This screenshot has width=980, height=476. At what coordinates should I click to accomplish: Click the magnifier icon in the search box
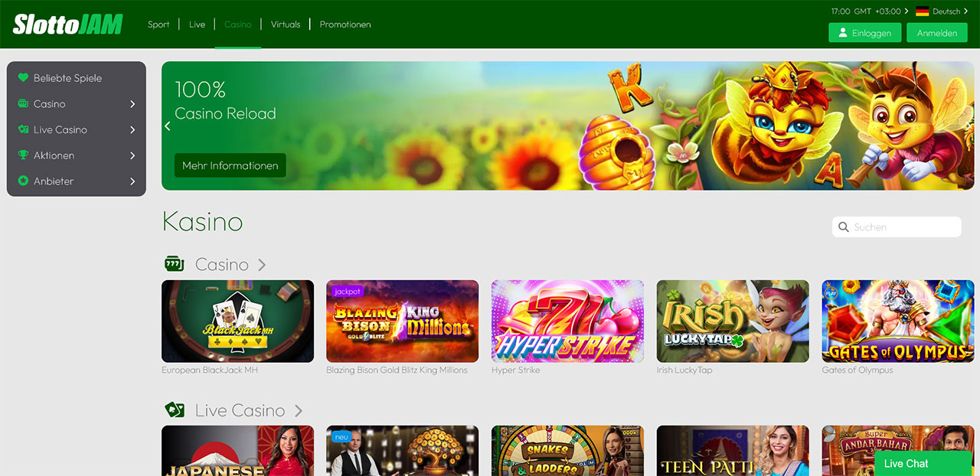[844, 227]
